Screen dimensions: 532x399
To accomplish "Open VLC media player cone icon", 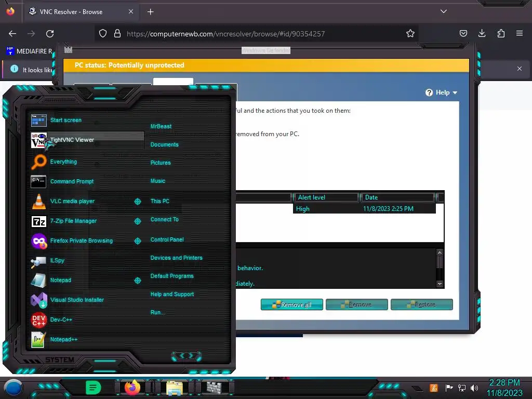I will [38, 201].
